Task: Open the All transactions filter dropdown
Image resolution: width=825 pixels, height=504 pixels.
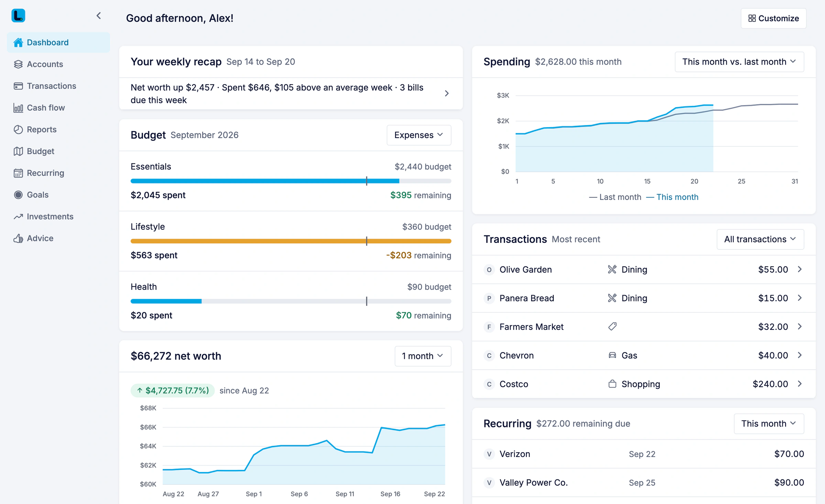Action: point(760,239)
